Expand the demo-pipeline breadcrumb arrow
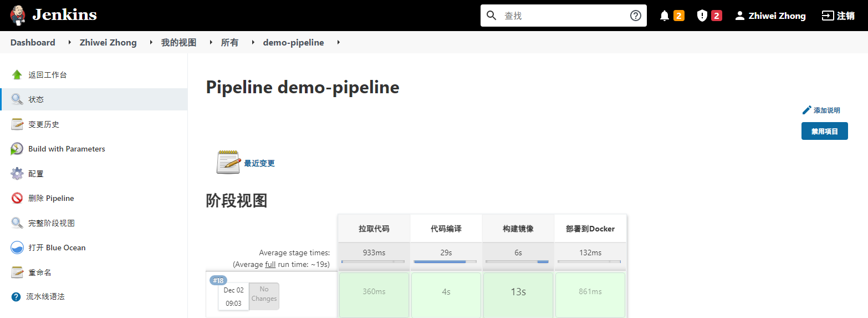The height and width of the screenshot is (318, 868). 338,42
